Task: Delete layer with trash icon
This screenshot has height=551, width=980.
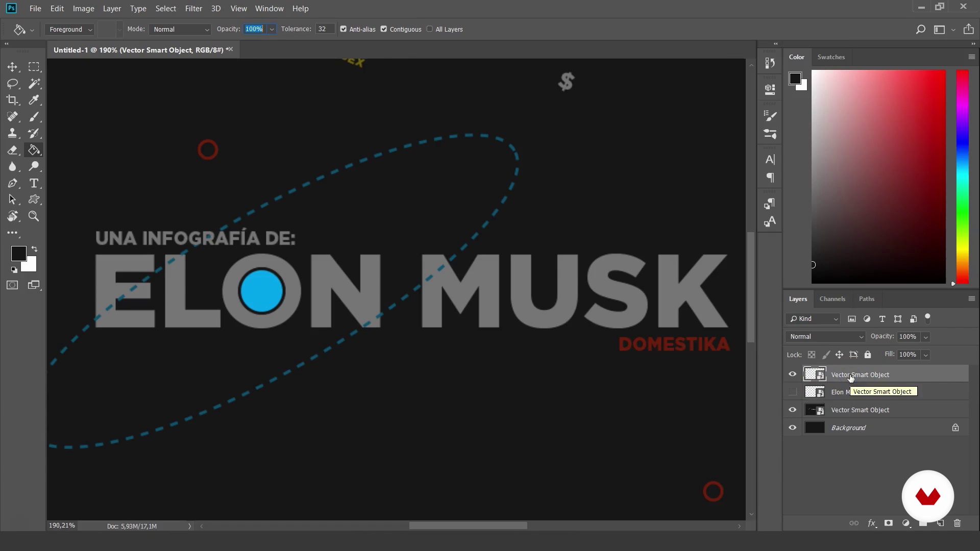Action: (x=957, y=523)
